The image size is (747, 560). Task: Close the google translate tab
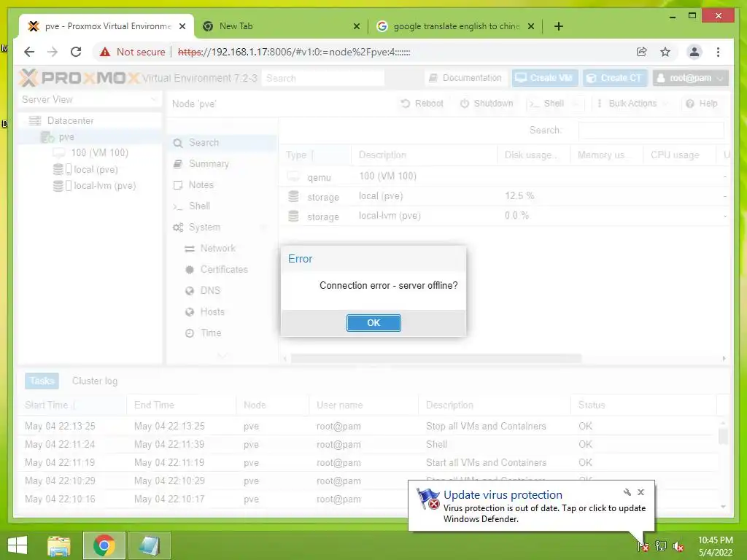click(531, 26)
